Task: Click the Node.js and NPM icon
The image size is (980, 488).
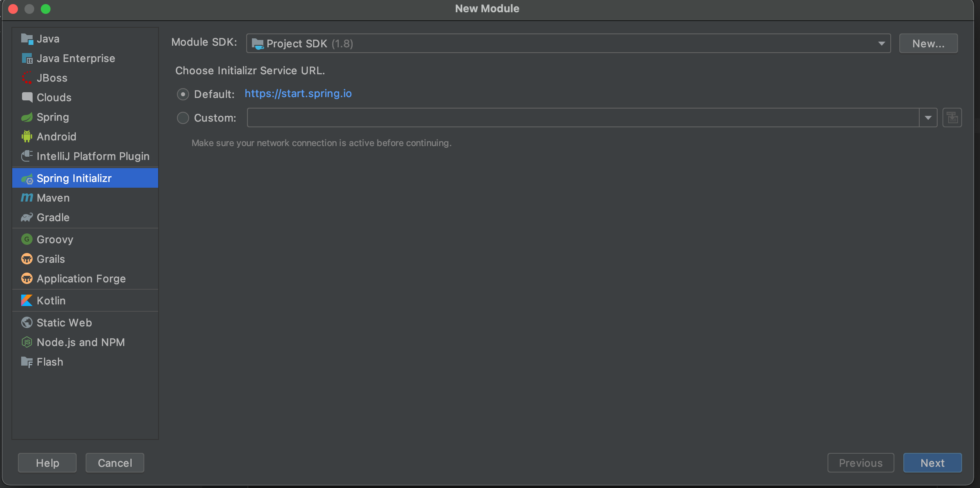Action: tap(27, 342)
